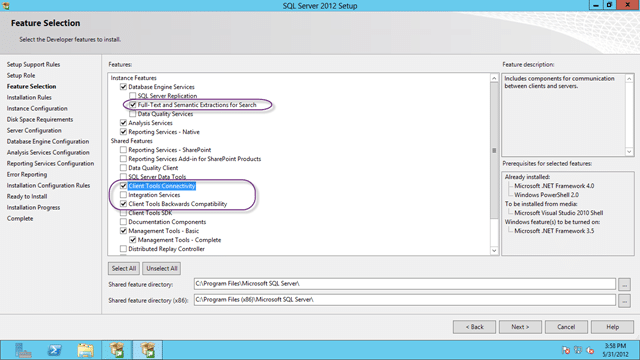640x360 pixels.
Task: Browse for shared feature directory (x86)
Action: [x=624, y=301]
